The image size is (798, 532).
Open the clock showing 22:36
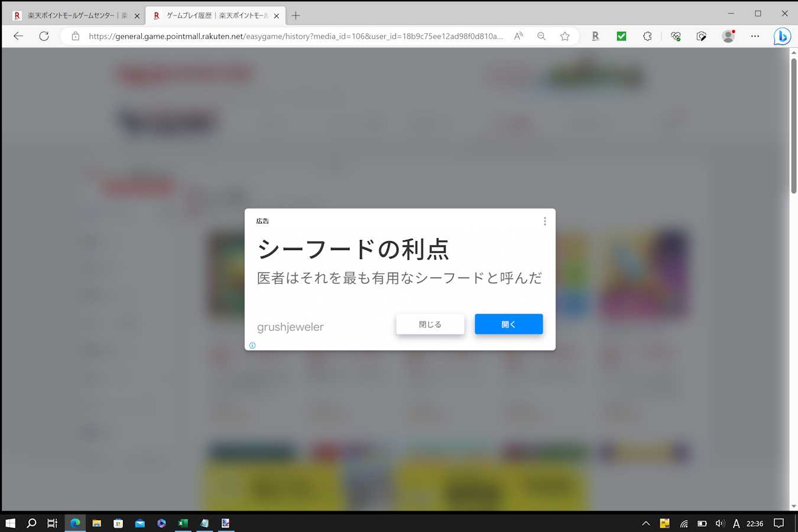[755, 523]
